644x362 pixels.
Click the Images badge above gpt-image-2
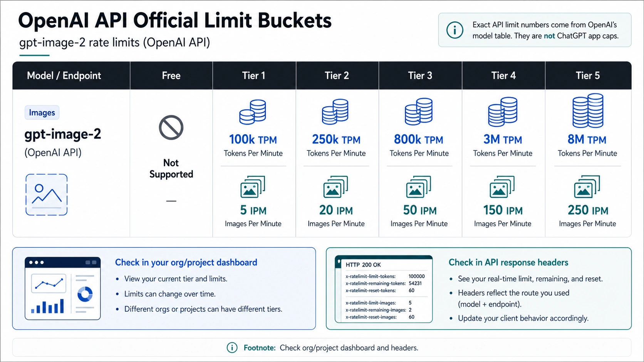(x=42, y=113)
